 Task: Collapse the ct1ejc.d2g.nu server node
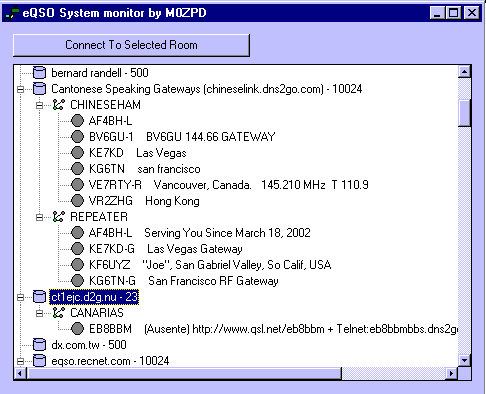coord(20,297)
